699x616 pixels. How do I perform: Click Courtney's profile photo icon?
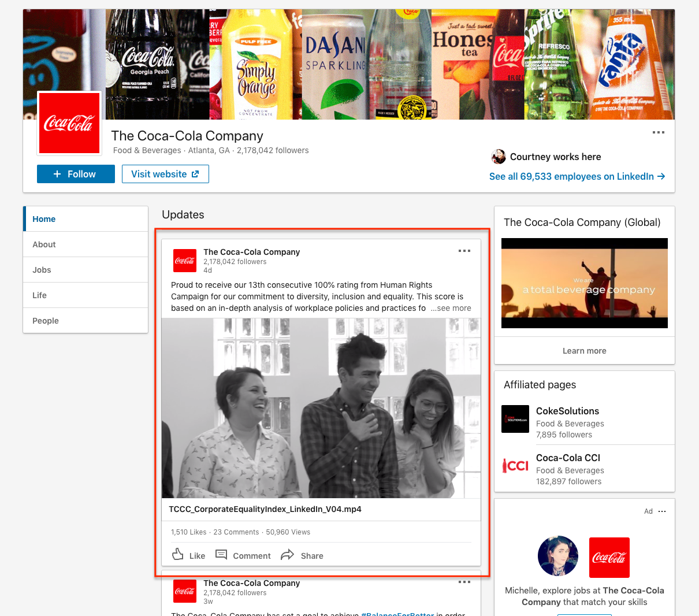pyautogui.click(x=498, y=157)
